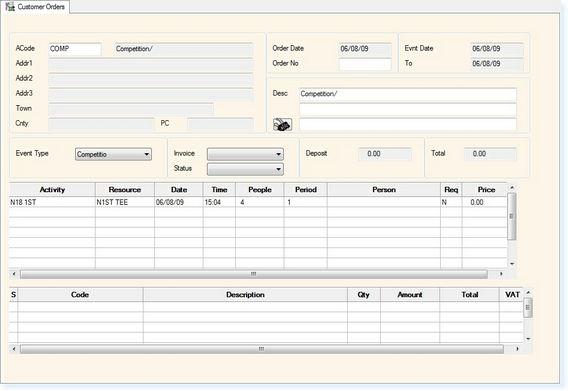Select the Addr2 input field
Image resolution: width=568 pixels, height=391 pixels.
(151, 79)
